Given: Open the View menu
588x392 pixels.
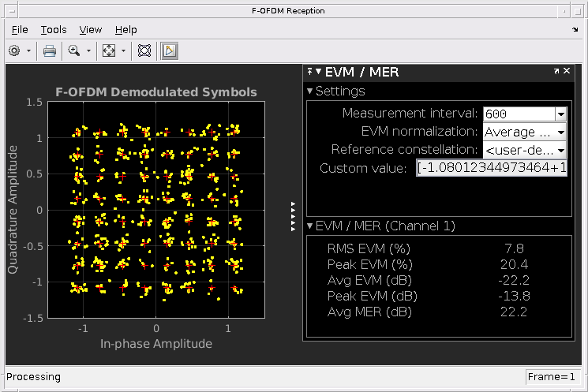Looking at the screenshot, I should (x=91, y=30).
